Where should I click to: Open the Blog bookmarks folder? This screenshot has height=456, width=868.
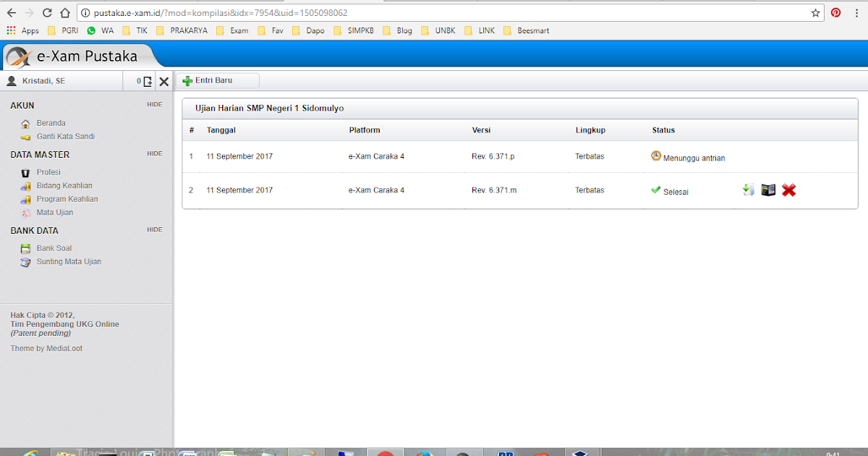point(397,30)
